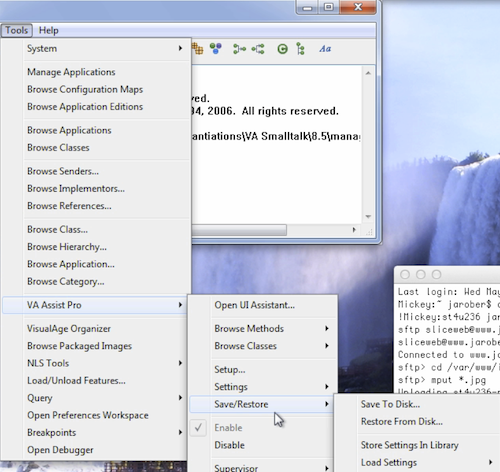Screen dimensions: 500x472
Task: Expand the Save/Restore submenu
Action: 261,404
